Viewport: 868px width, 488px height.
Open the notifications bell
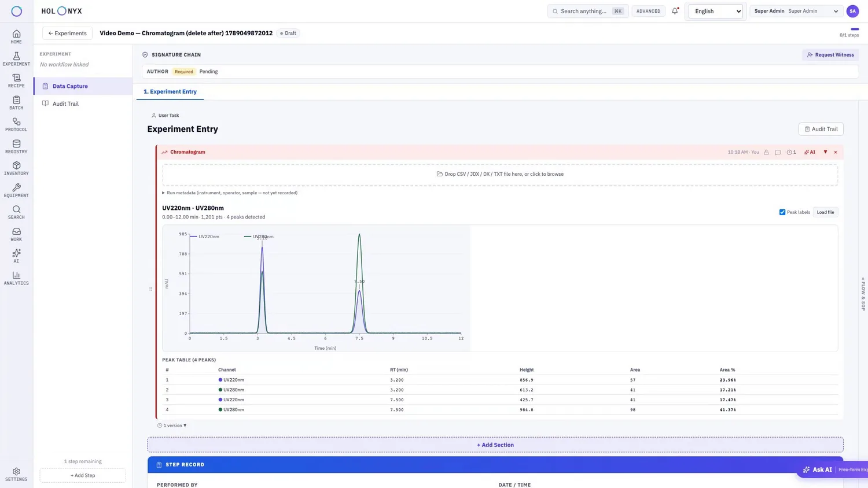[675, 11]
